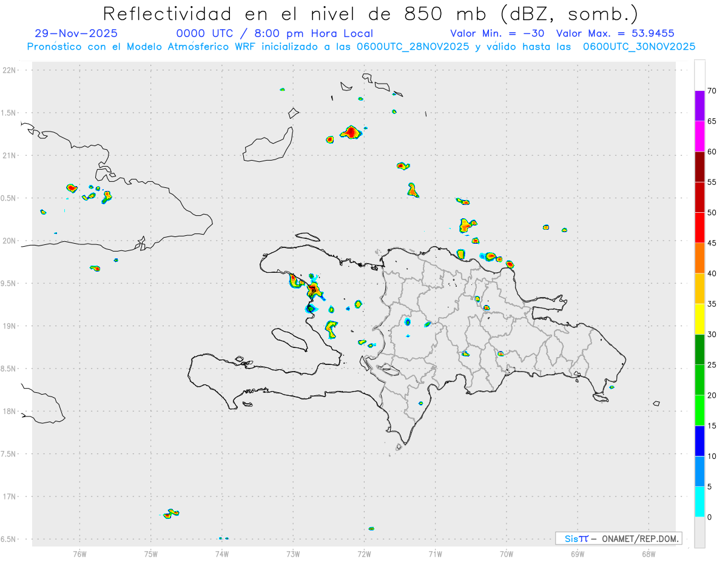
Task: Click the '72W' longitude label
Action: point(364,554)
